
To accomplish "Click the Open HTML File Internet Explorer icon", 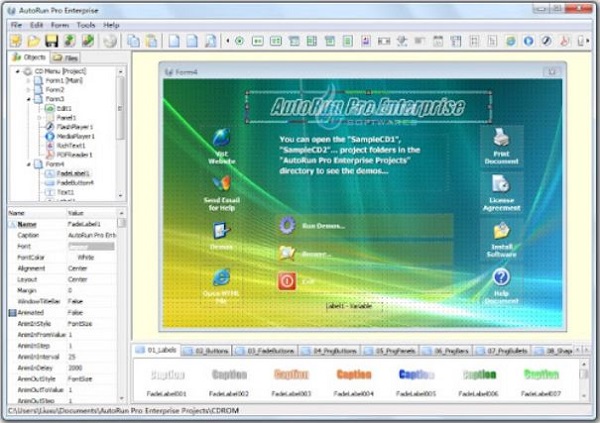I will point(222,277).
